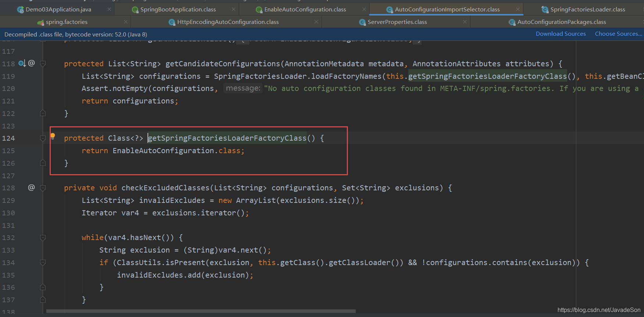
Task: Click line number 124 in gutter
Action: pyautogui.click(x=8, y=138)
